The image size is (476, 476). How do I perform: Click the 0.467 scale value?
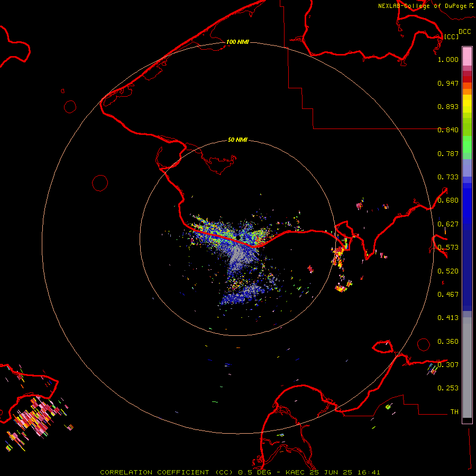pos(448,295)
